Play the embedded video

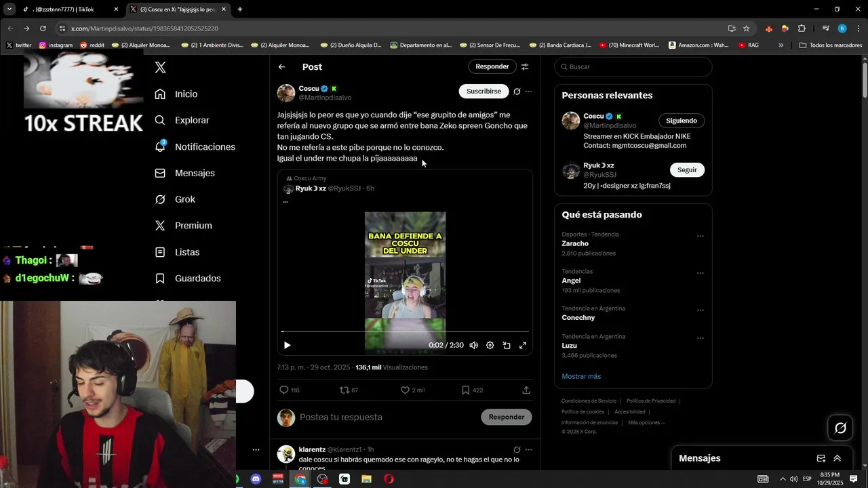pyautogui.click(x=287, y=345)
